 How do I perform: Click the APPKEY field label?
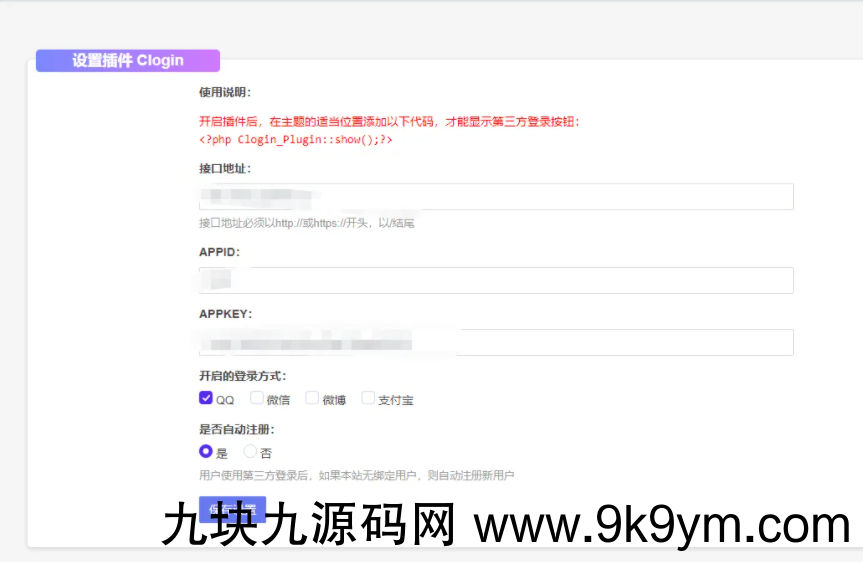tap(225, 314)
